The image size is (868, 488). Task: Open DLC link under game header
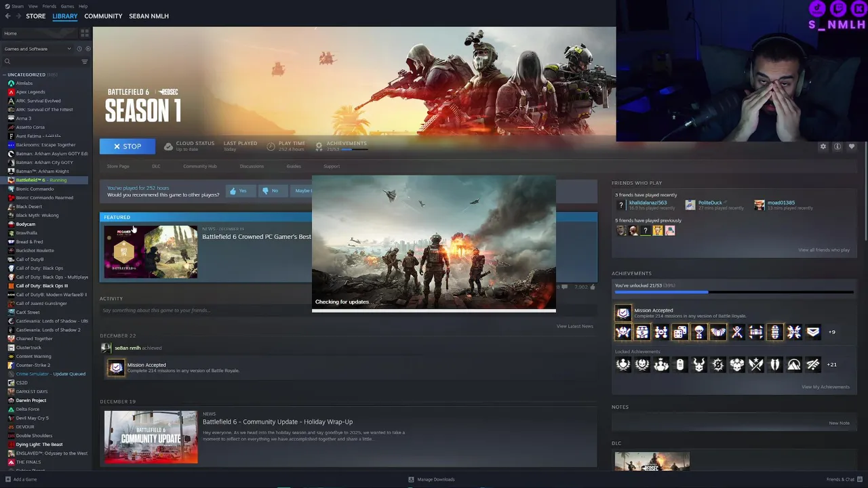click(x=156, y=166)
